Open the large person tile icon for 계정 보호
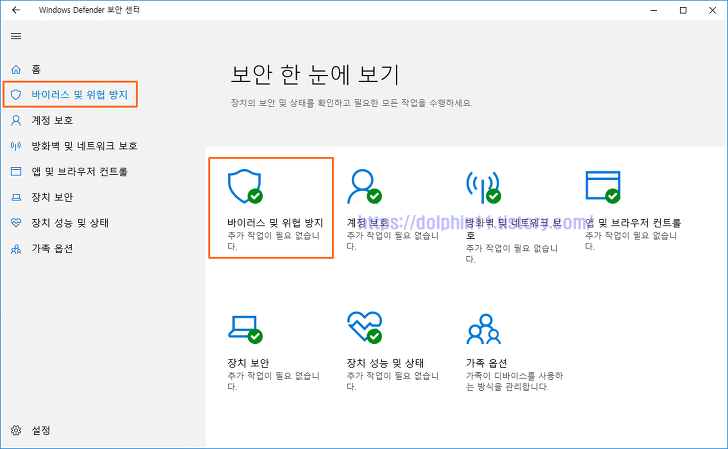 tap(364, 186)
